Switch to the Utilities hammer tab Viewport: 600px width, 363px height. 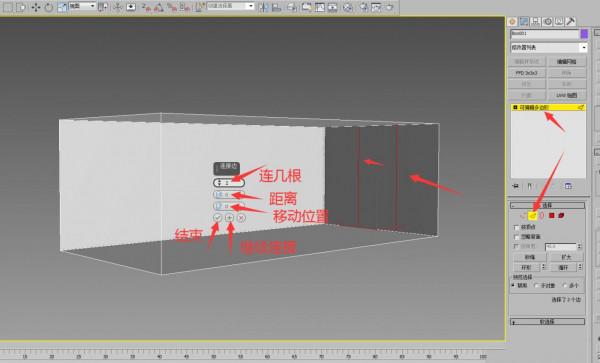pyautogui.click(x=571, y=21)
